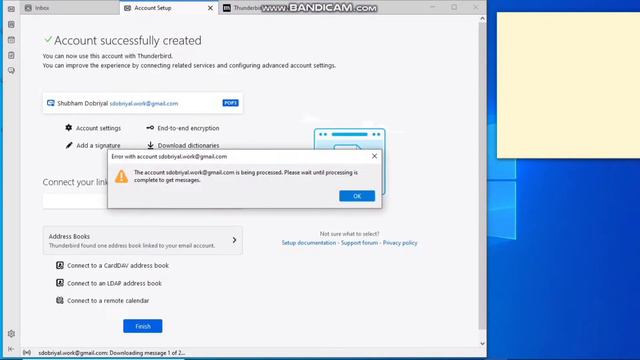Click the POP3 badge on account
640x360 pixels.
coord(230,103)
